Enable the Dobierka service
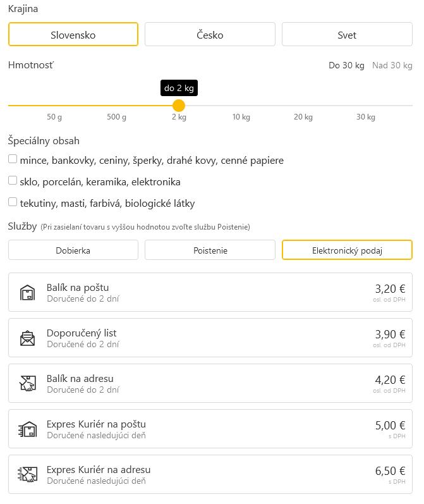The height and width of the screenshot is (504, 424). point(73,250)
